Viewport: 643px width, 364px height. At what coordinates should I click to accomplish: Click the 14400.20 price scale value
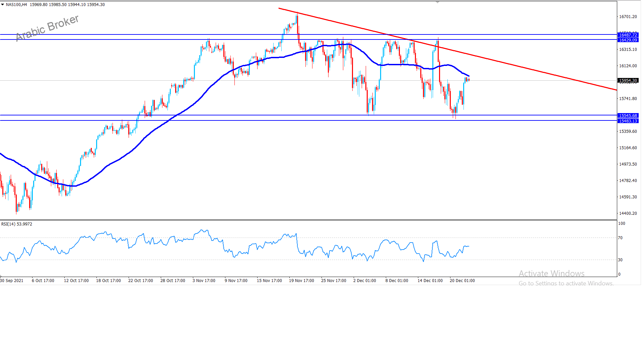(x=628, y=213)
